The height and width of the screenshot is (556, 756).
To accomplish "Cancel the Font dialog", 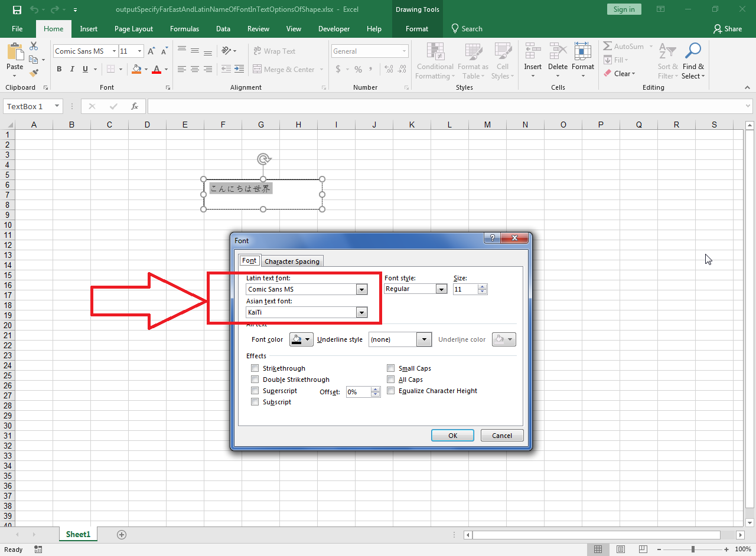I will (x=501, y=436).
